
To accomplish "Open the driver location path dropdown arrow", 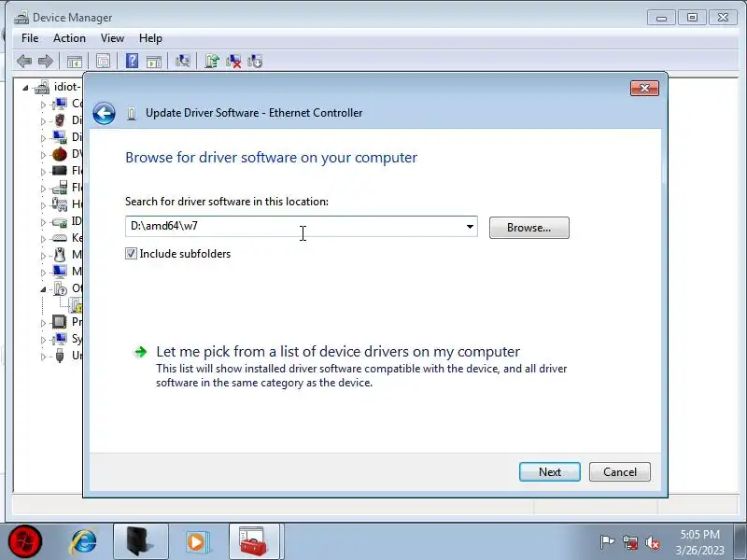I will pos(470,227).
